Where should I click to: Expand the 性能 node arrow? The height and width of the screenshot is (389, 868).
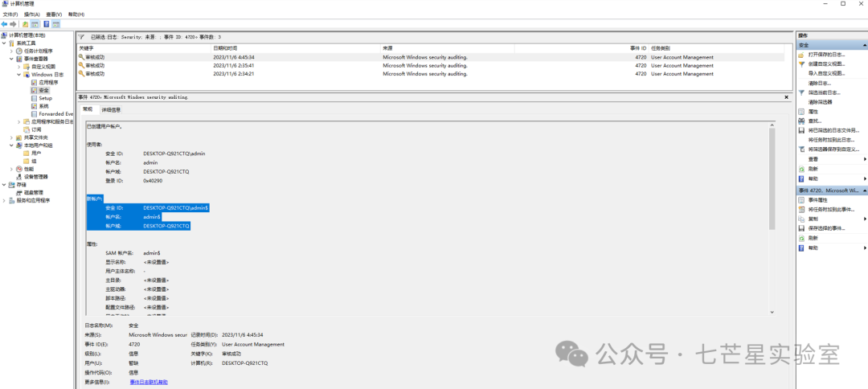point(11,169)
